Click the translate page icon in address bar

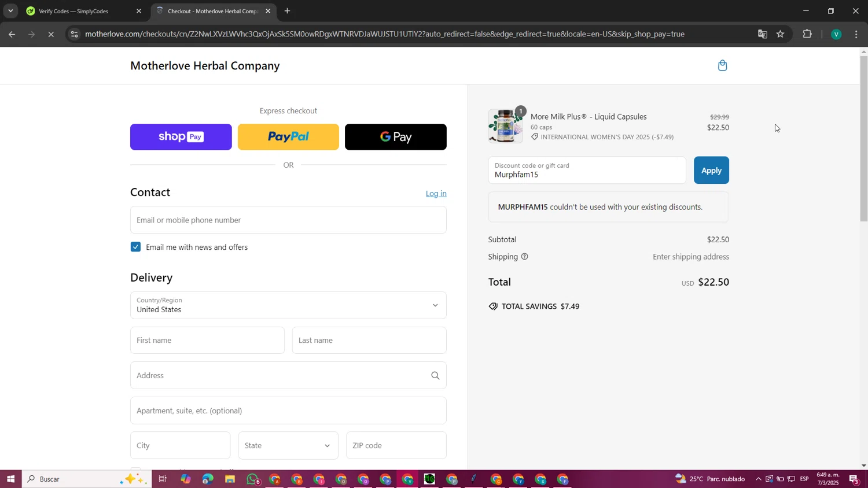762,34
